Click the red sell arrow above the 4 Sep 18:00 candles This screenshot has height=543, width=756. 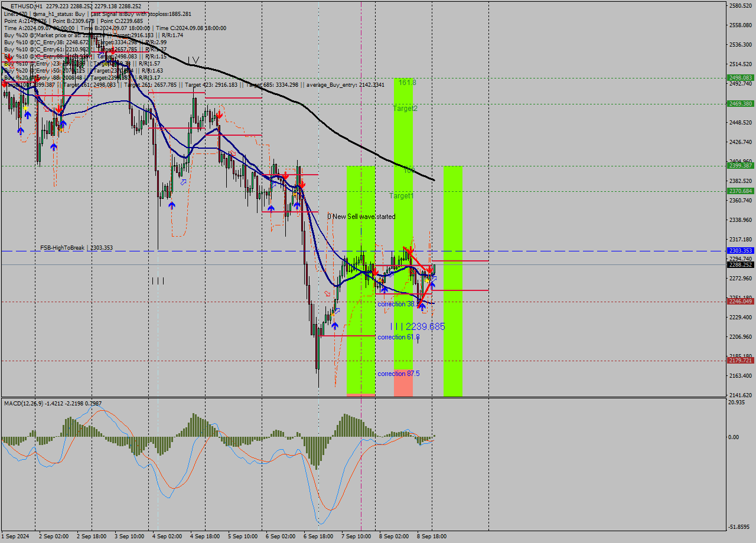point(220,115)
